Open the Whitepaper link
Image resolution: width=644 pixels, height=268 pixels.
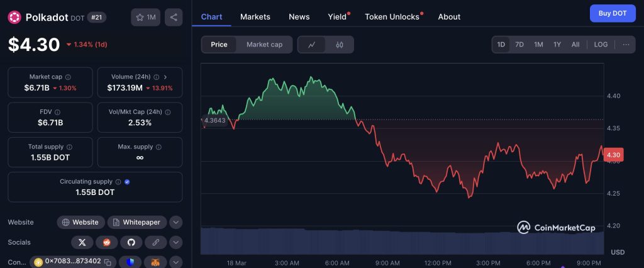click(x=136, y=222)
